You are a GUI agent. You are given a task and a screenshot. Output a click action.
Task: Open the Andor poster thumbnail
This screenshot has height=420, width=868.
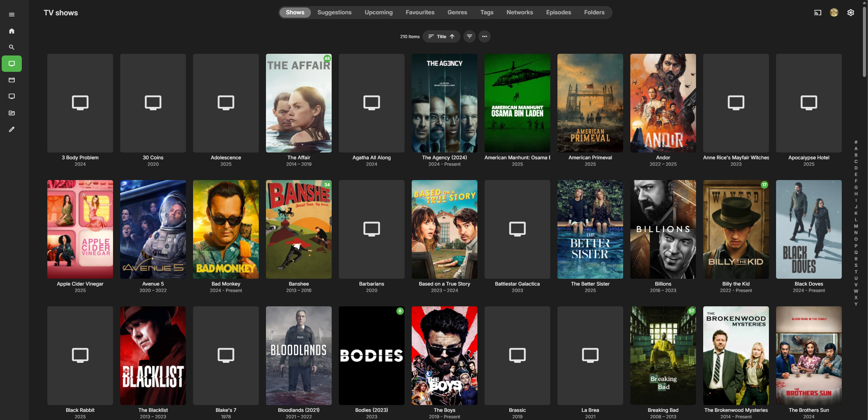point(663,103)
